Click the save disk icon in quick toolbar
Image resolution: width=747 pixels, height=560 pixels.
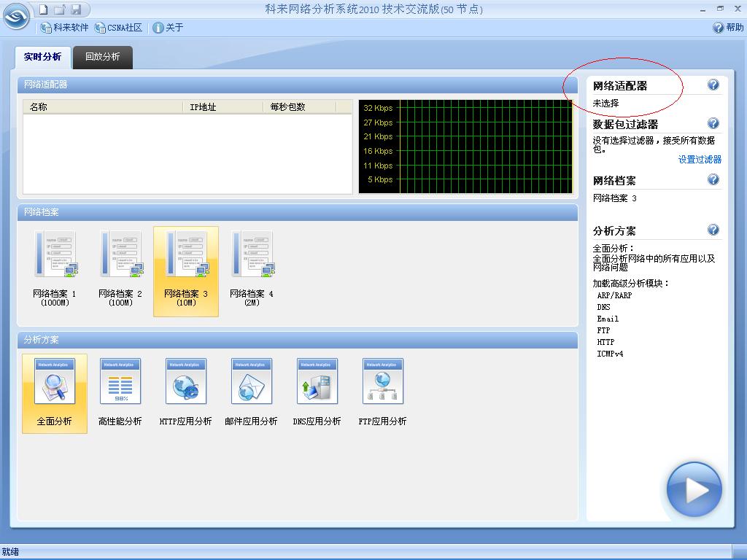click(x=76, y=9)
